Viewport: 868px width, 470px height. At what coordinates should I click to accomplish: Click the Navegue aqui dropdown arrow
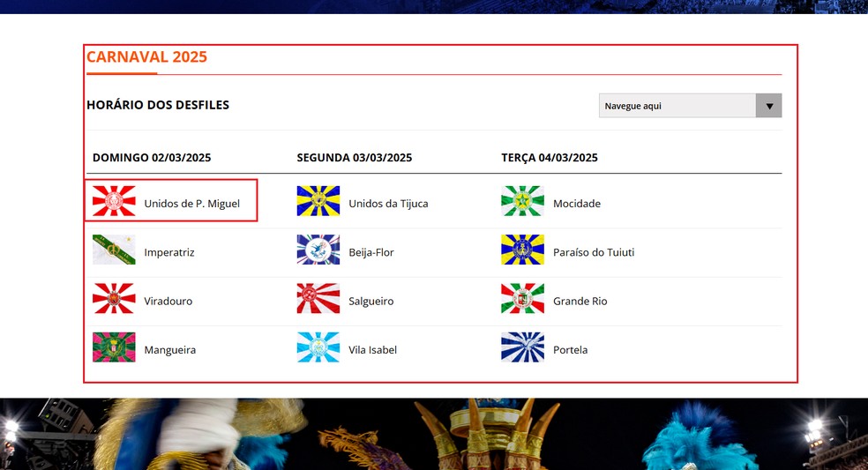click(x=769, y=106)
